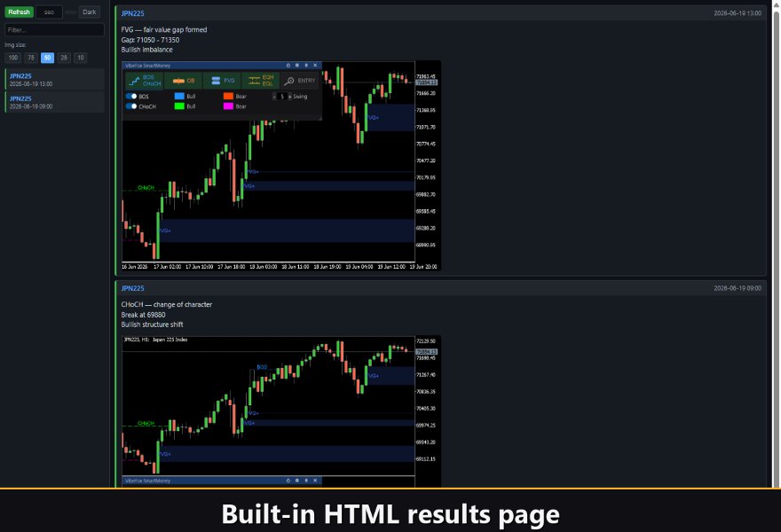Switch to the FVG tab
The height and width of the screenshot is (532, 781).
point(222,81)
